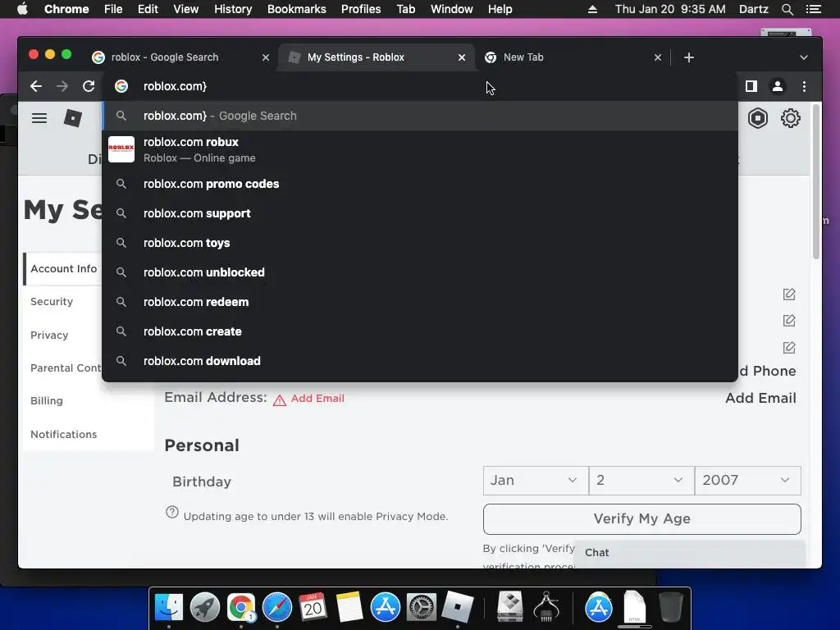Select the roblox.com unblocked suggestion
The height and width of the screenshot is (630, 840).
click(x=420, y=272)
